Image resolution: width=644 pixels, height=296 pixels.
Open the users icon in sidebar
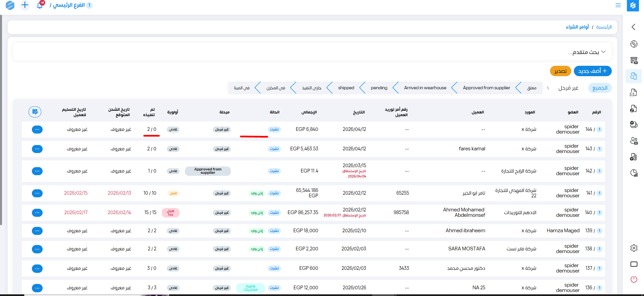click(x=634, y=141)
